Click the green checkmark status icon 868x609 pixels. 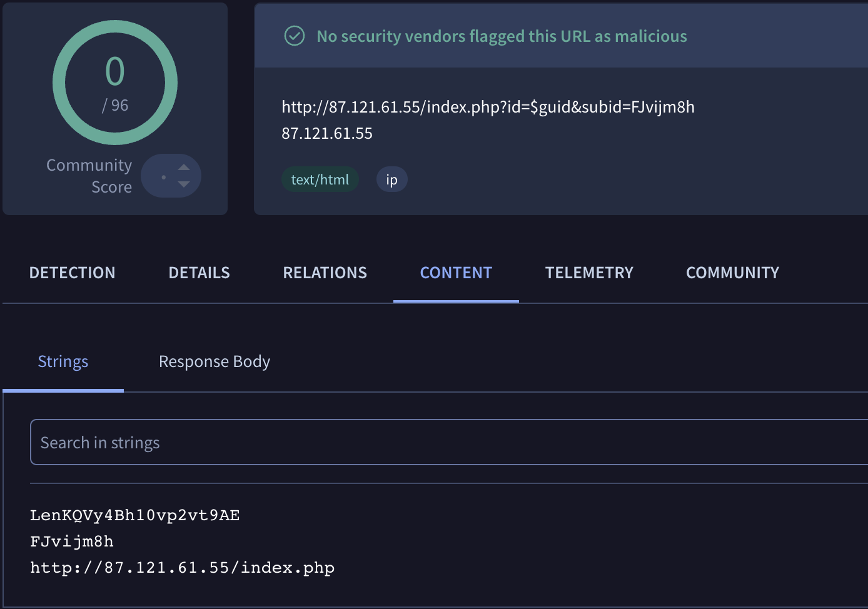(x=295, y=36)
